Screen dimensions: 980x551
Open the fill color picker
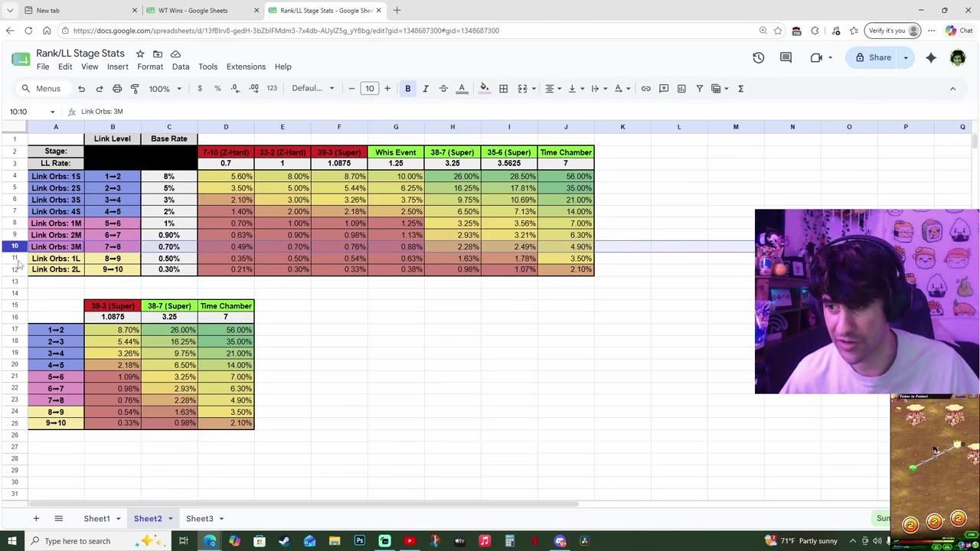(x=484, y=89)
